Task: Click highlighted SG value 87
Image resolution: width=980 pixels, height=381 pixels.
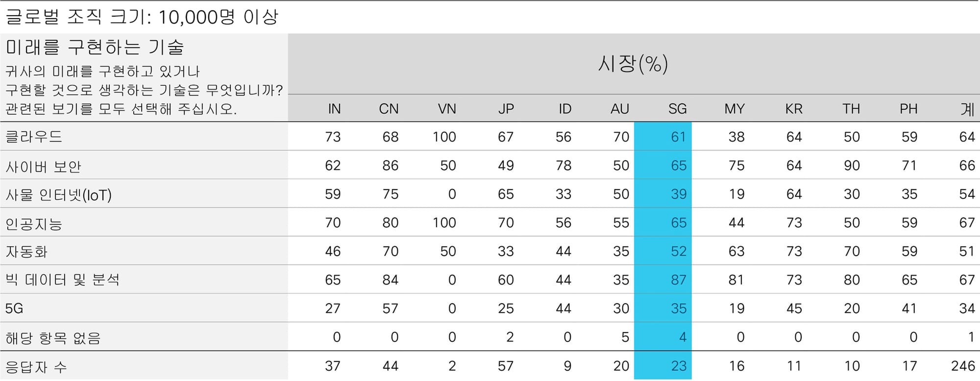Action: click(678, 280)
